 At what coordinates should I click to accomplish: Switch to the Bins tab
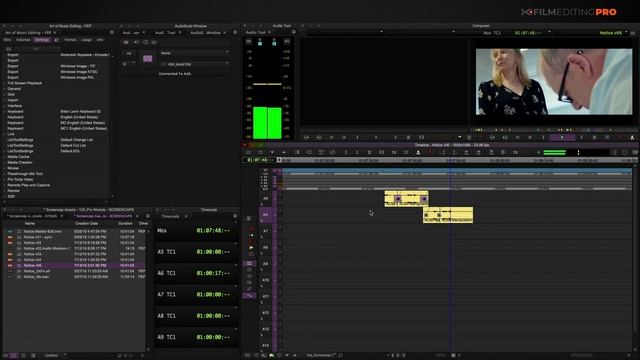pyautogui.click(x=7, y=40)
